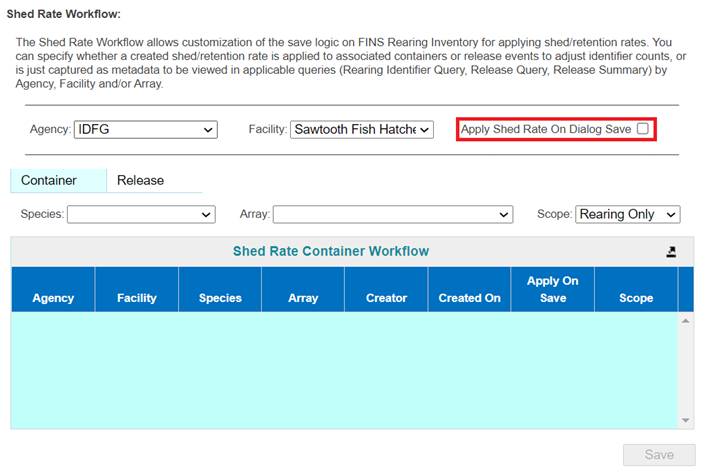Expand the Array filter dropdown
715x475 pixels.
pos(393,214)
